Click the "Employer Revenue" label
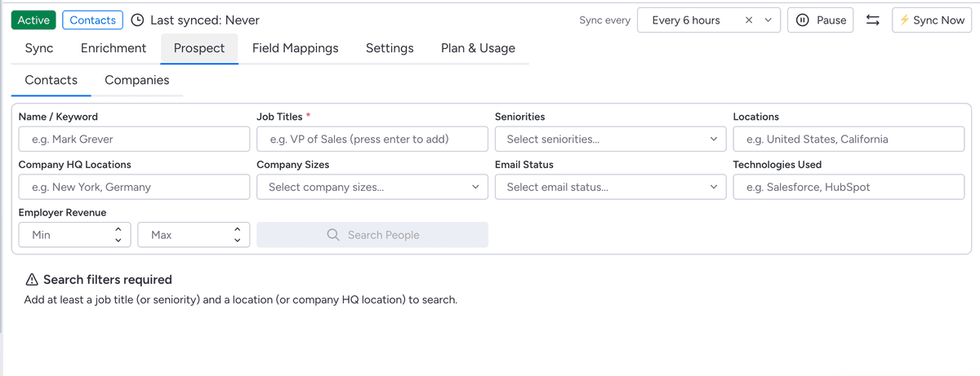Viewport: 980px width, 376px height. click(x=62, y=213)
